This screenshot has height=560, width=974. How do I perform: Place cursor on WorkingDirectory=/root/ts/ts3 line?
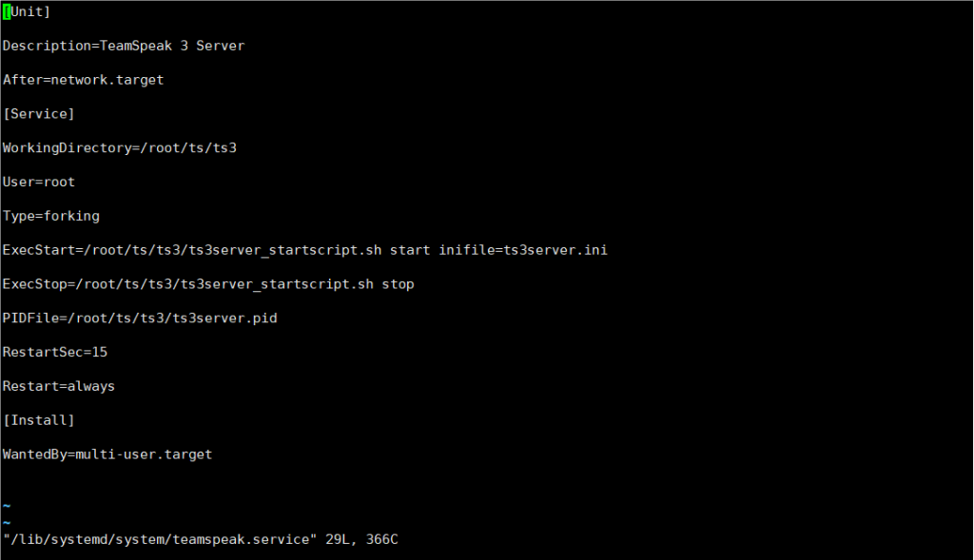119,148
